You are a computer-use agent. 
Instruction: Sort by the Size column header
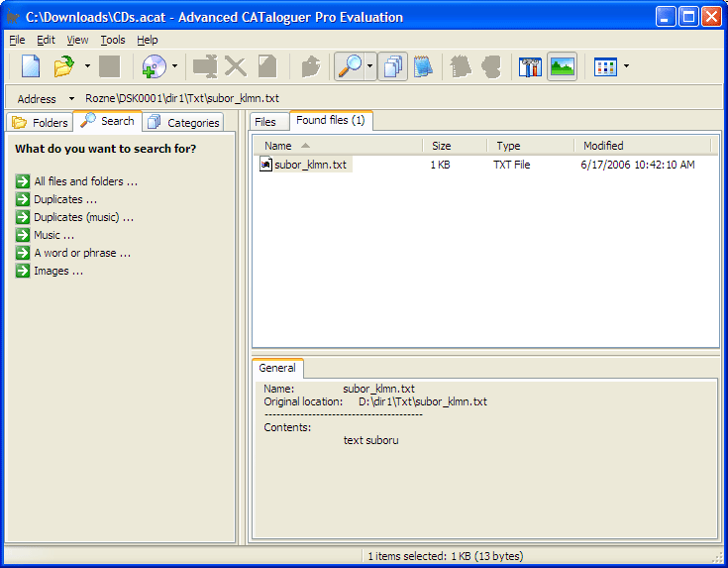pos(455,146)
